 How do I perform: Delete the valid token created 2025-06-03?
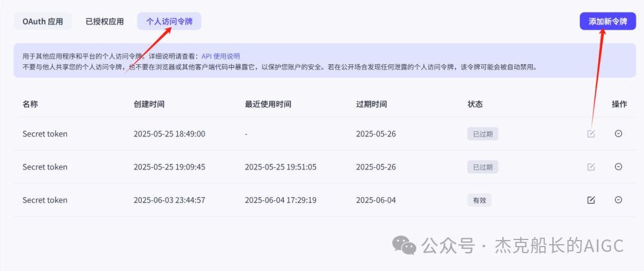[618, 200]
